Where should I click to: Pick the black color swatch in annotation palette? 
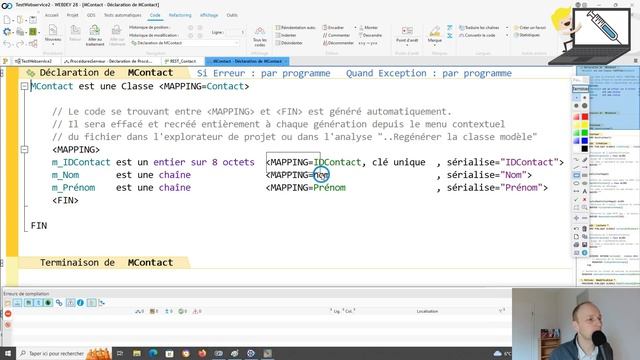584,149
